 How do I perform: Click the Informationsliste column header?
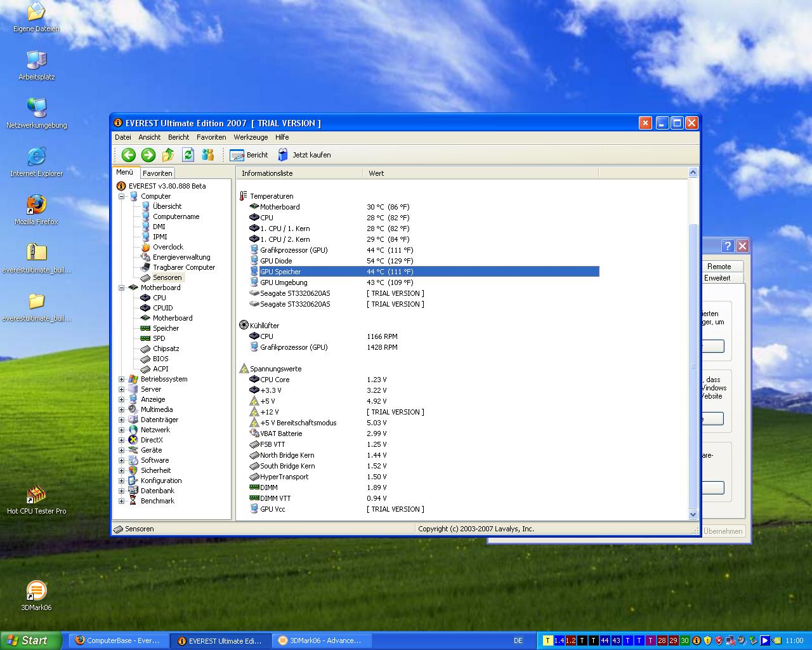coord(299,173)
